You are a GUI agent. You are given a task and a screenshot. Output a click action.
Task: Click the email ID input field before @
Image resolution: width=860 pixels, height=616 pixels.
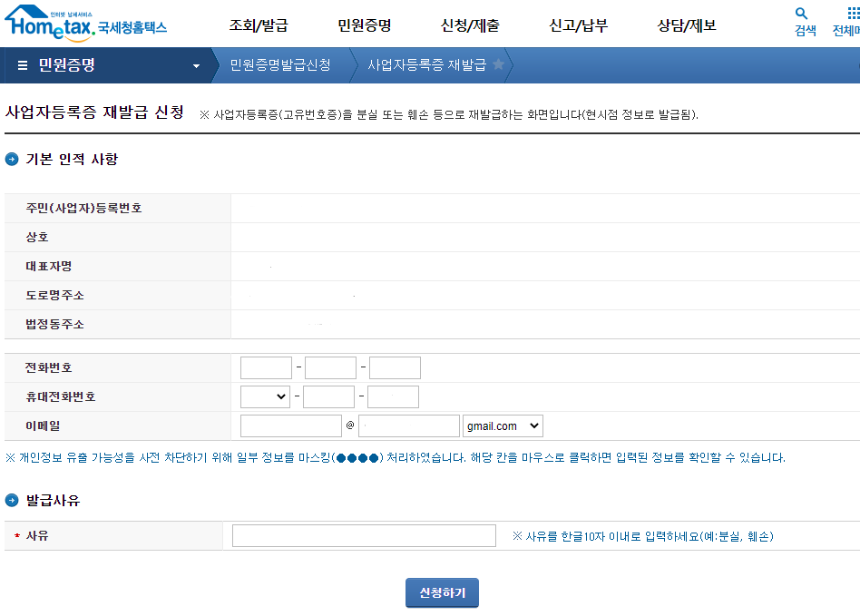290,425
